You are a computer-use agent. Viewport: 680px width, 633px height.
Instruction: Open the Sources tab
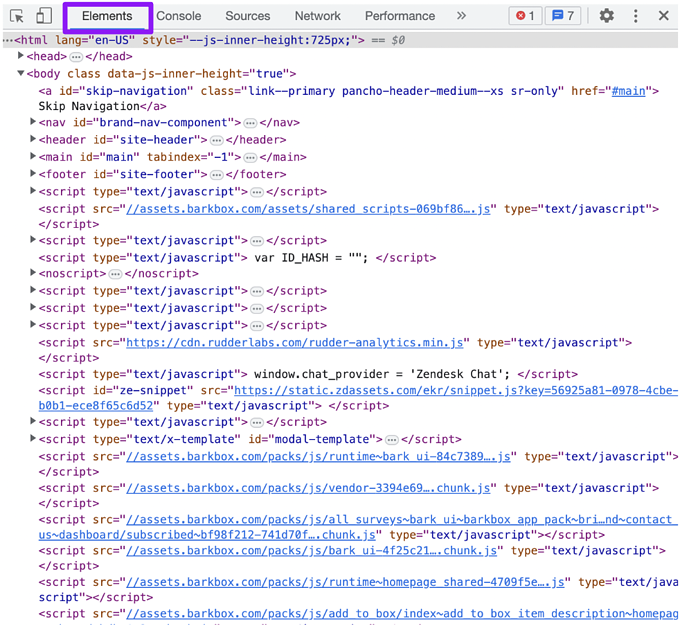[x=247, y=16]
